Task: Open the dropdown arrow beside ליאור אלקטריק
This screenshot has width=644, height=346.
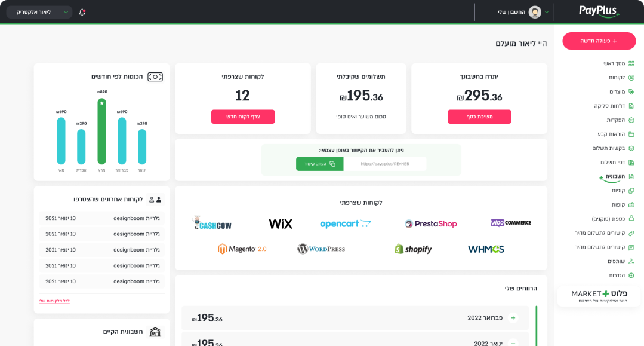Action: tap(66, 12)
